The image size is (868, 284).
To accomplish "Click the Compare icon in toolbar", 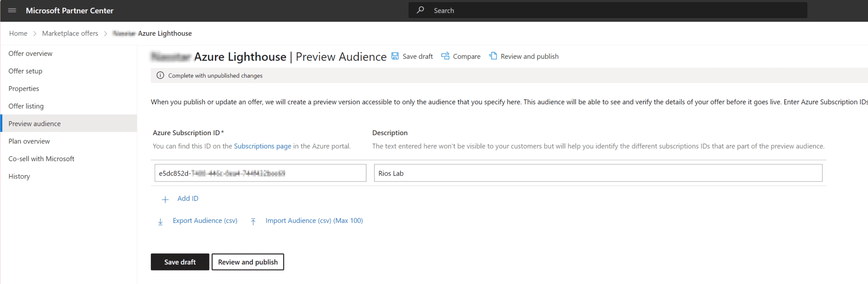I will (445, 56).
